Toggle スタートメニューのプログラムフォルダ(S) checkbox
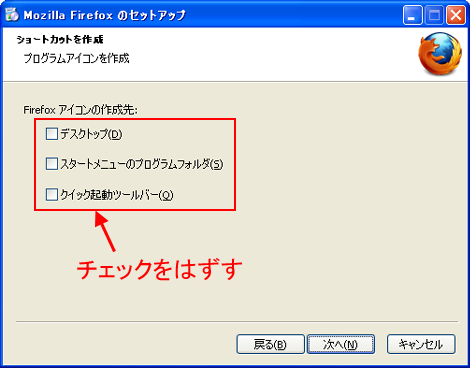This screenshot has height=368, width=470. (52, 164)
